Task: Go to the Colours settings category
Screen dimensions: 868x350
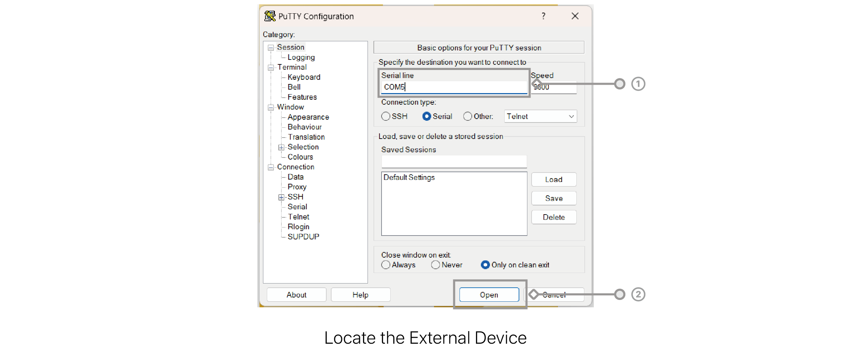Action: (300, 157)
